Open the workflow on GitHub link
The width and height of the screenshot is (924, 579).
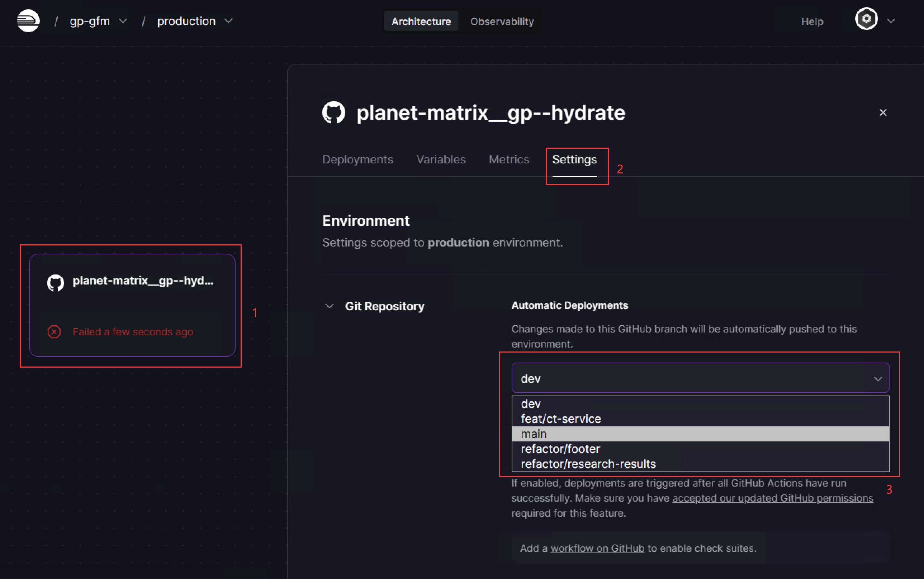pos(597,548)
